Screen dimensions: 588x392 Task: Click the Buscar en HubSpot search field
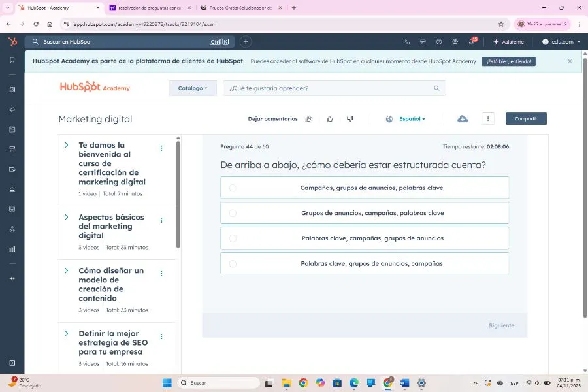130,42
